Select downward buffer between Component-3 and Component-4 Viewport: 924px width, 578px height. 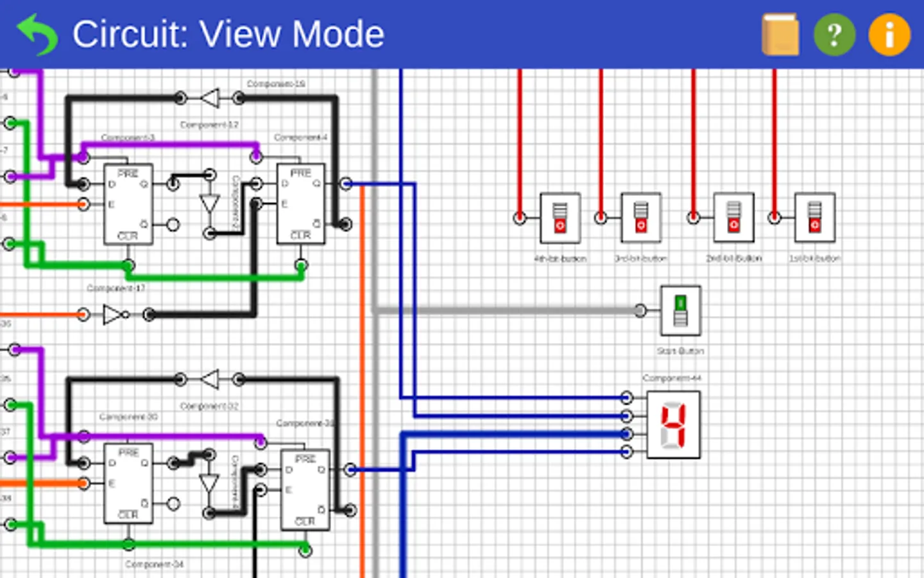pyautogui.click(x=210, y=204)
